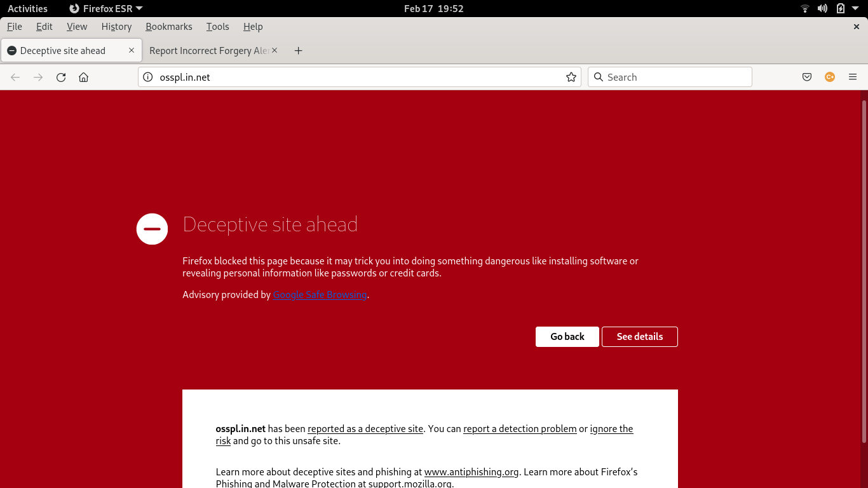Show site information for osspl.in.net
Screen dimensions: 868x488
pos(148,77)
